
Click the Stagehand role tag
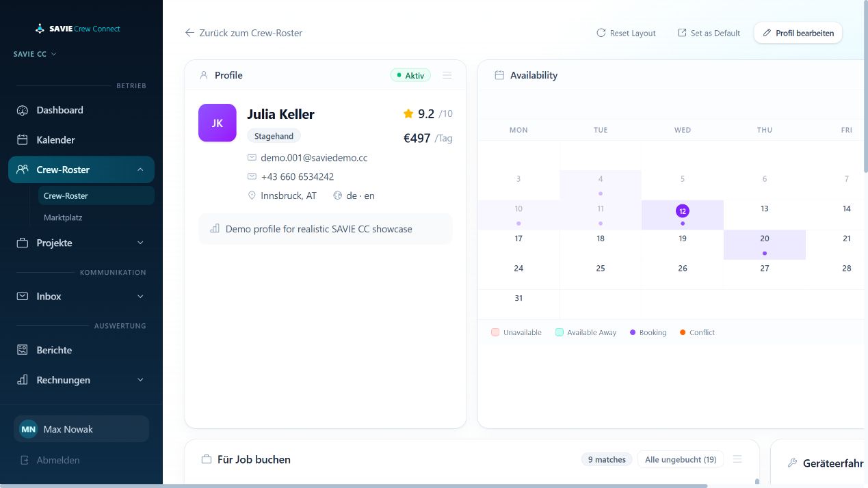tap(274, 136)
